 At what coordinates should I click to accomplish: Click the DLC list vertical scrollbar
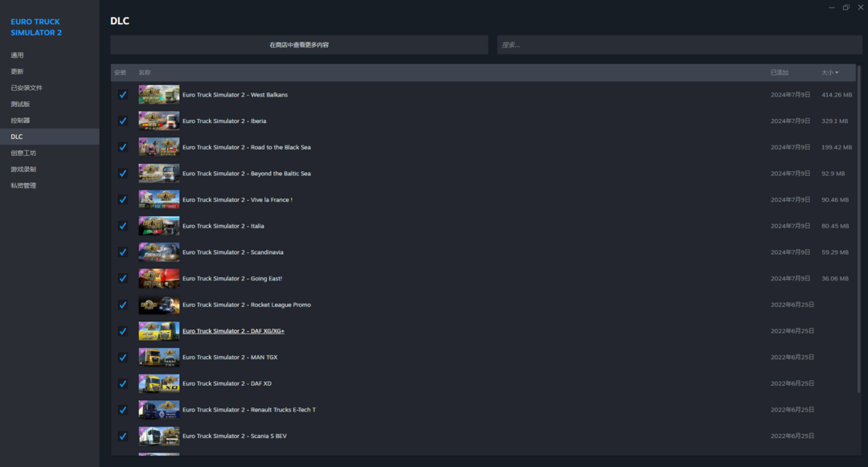click(x=859, y=229)
